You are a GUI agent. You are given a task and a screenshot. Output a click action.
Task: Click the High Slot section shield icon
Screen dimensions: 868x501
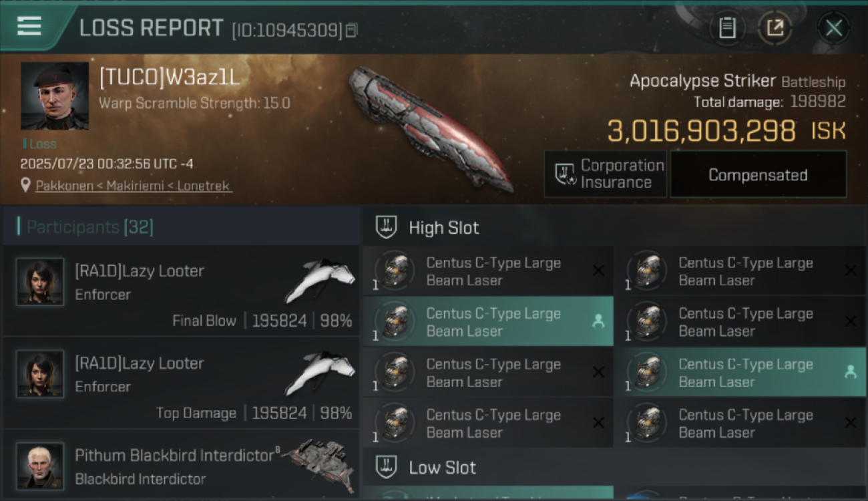(x=387, y=228)
